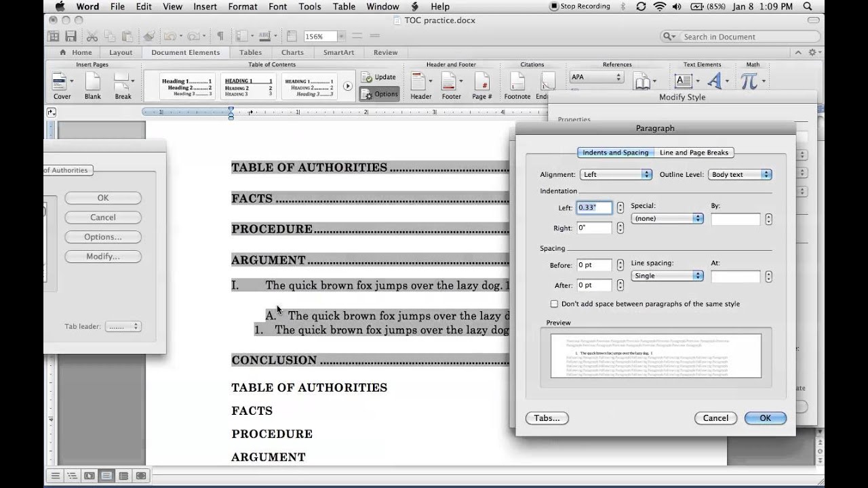This screenshot has height=488, width=868.
Task: Click the WordArt letter A icon
Action: [x=714, y=81]
